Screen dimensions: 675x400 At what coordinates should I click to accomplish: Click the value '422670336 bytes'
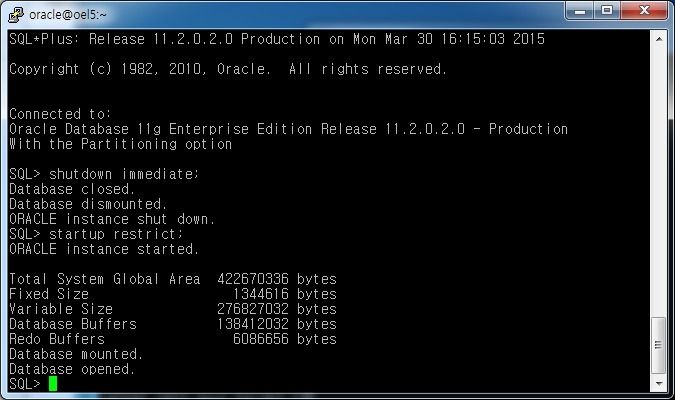point(277,279)
